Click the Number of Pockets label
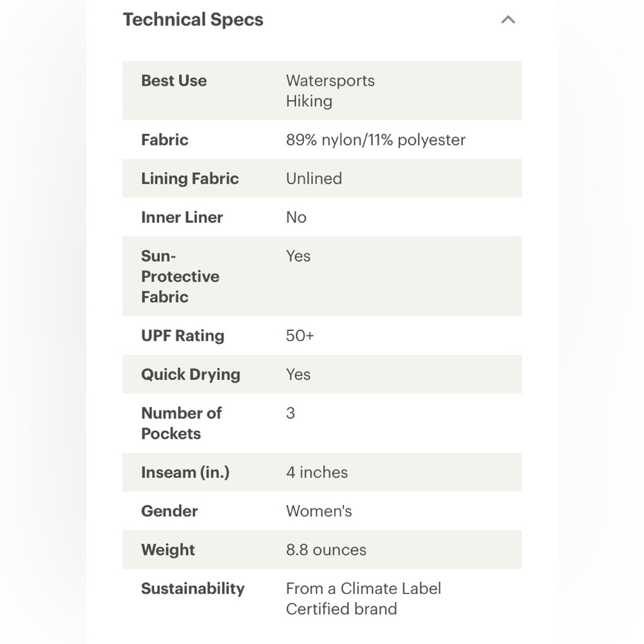The height and width of the screenshot is (644, 644). 181,423
